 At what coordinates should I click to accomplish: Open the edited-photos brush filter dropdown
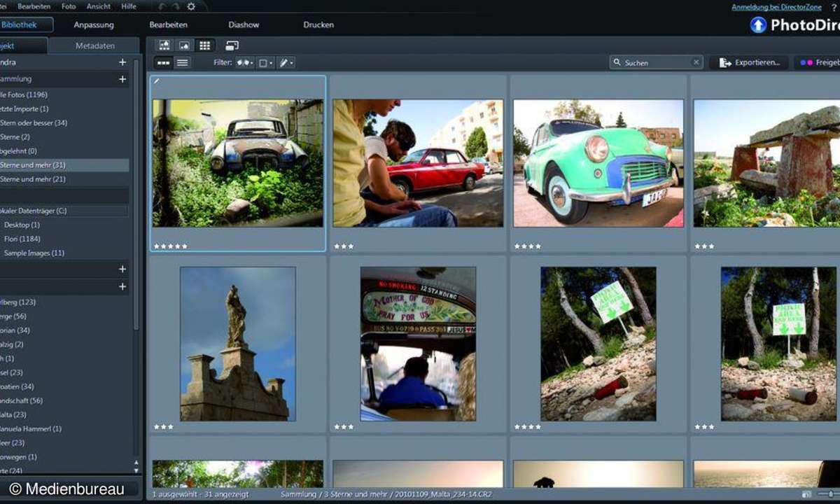286,63
